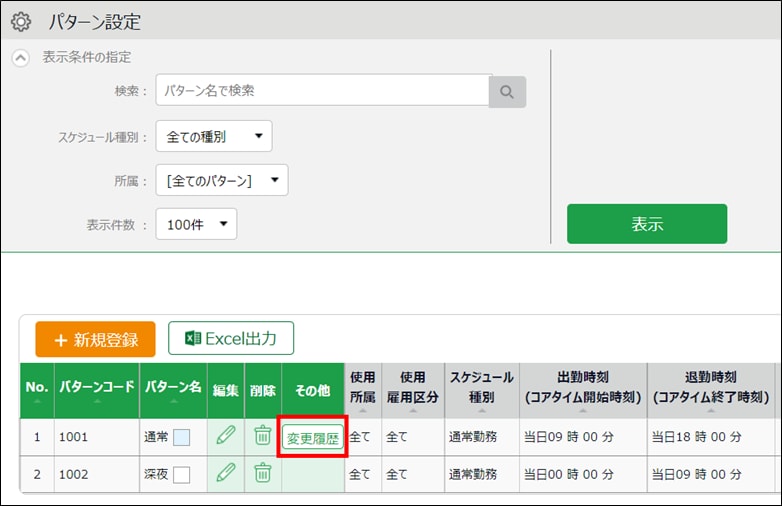Click the search magnifier icon
Screen dimensions: 782x506
(507, 91)
